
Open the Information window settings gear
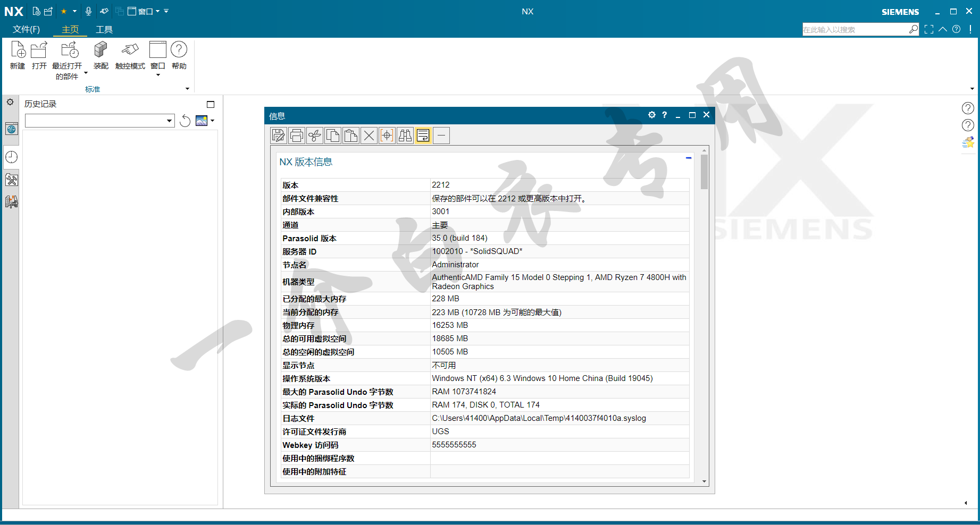pos(652,115)
